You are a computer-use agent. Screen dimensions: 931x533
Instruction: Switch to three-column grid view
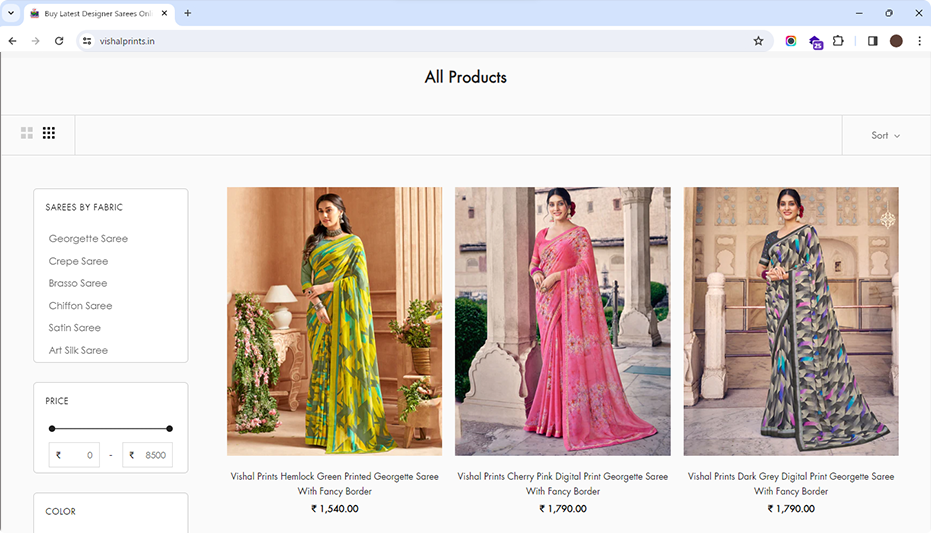49,133
